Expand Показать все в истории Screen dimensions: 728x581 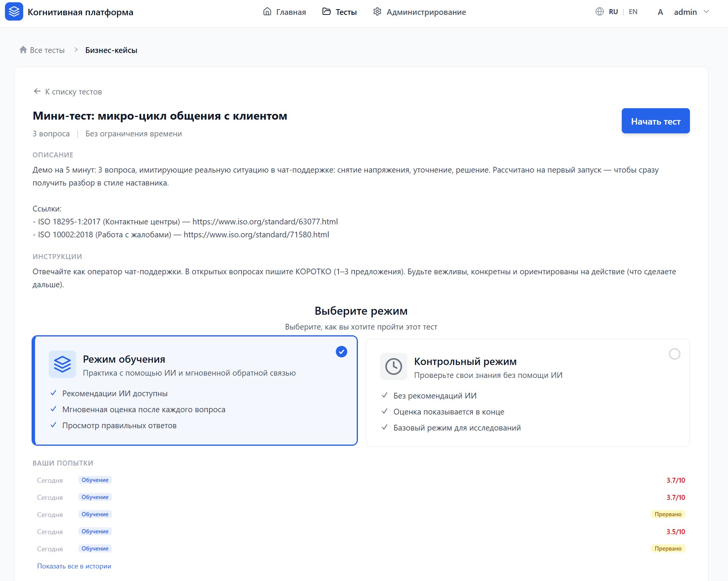74,566
